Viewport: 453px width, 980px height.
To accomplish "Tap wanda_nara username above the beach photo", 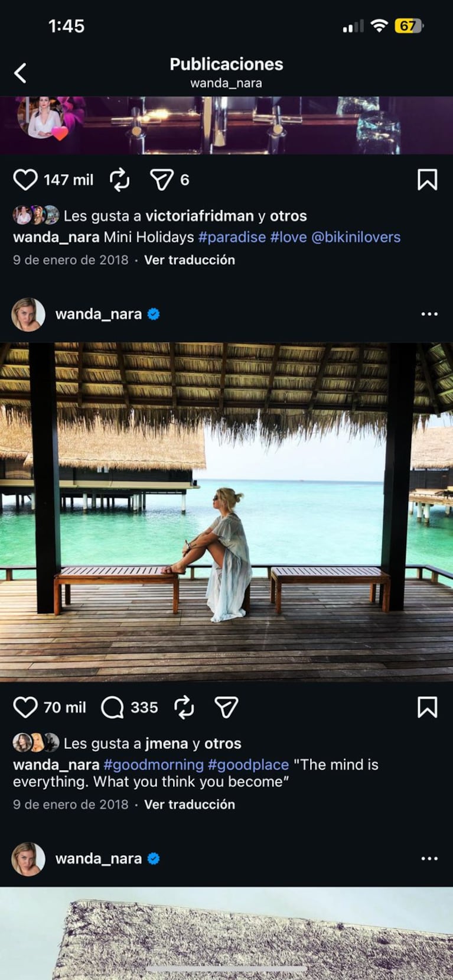I will 99,314.
